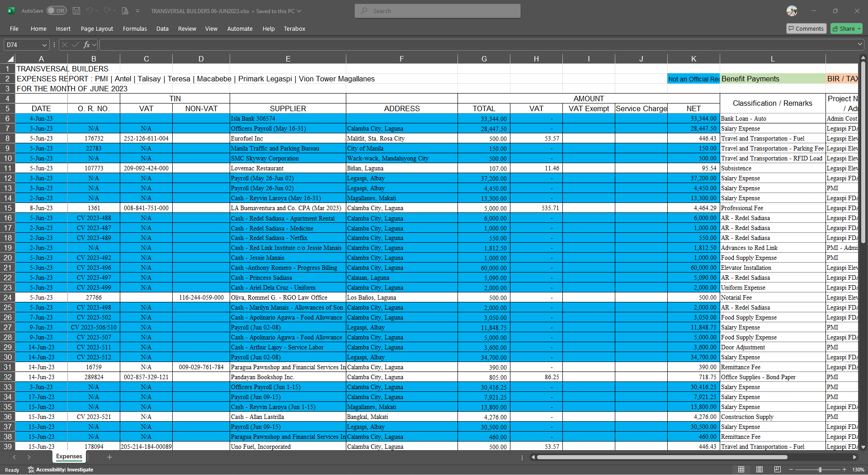Open the Review ribbon tab

click(187, 28)
